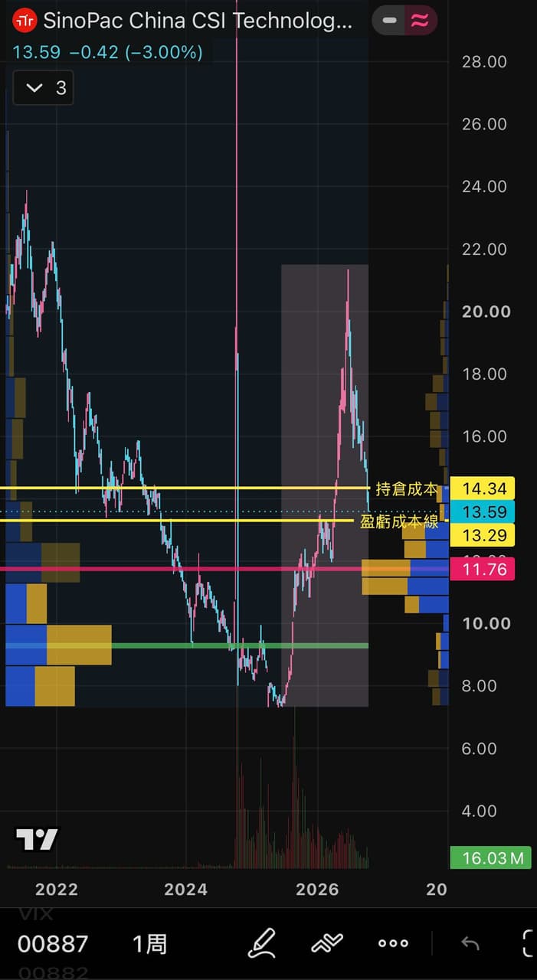Click the TradingView logo on the chart
This screenshot has height=980, width=537.
coord(37,840)
